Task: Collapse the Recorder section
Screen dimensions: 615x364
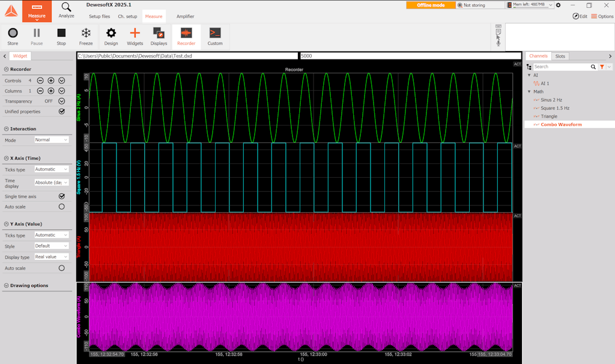Action: 6,69
